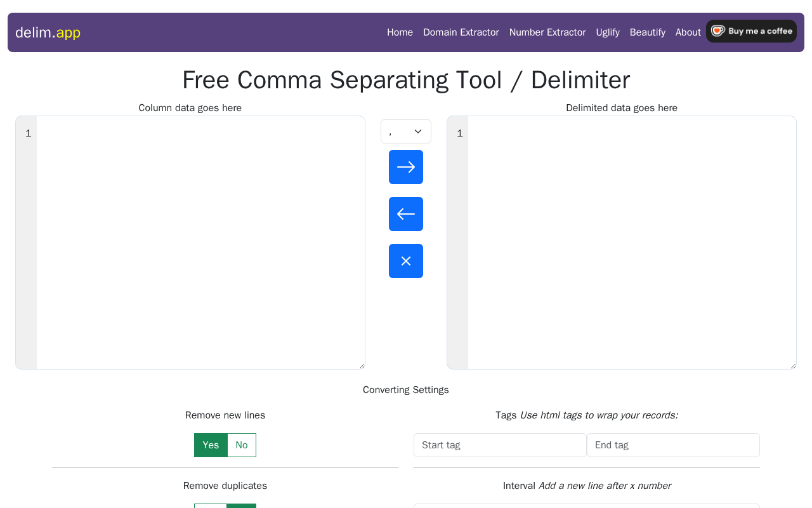This screenshot has width=812, height=508.
Task: Select No for Remove new lines
Action: (242, 445)
